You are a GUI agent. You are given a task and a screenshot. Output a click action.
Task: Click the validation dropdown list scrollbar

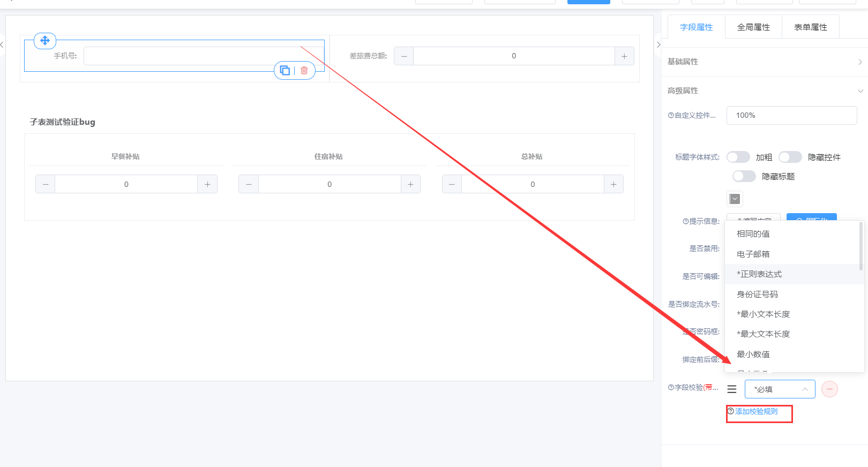[861, 246]
